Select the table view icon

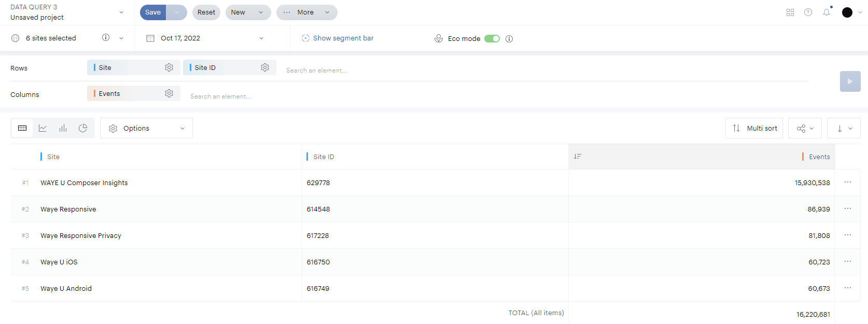[x=22, y=128]
